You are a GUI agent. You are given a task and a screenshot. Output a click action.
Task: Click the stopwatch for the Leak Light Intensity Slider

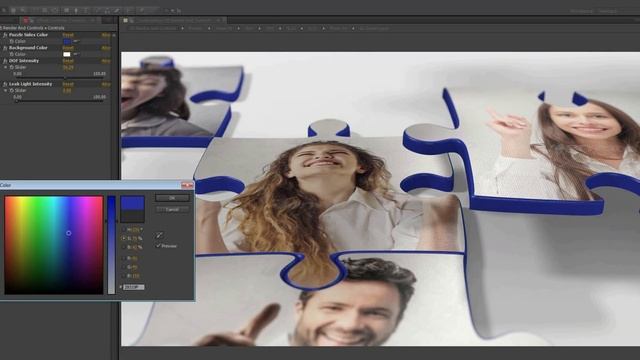(11, 91)
